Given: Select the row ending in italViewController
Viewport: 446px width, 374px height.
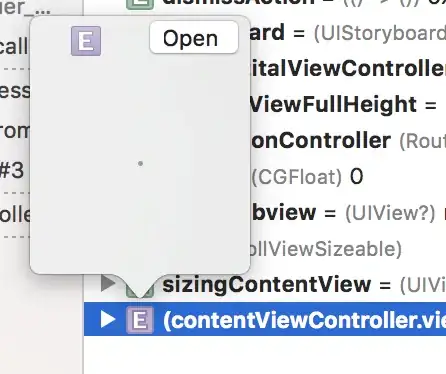Looking at the screenshot, I should pyautogui.click(x=348, y=69).
